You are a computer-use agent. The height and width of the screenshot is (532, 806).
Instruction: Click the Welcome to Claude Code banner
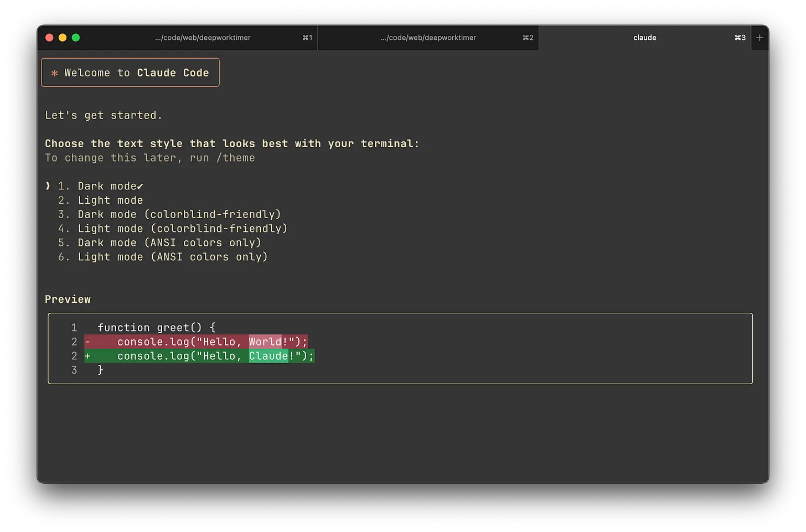pyautogui.click(x=130, y=73)
